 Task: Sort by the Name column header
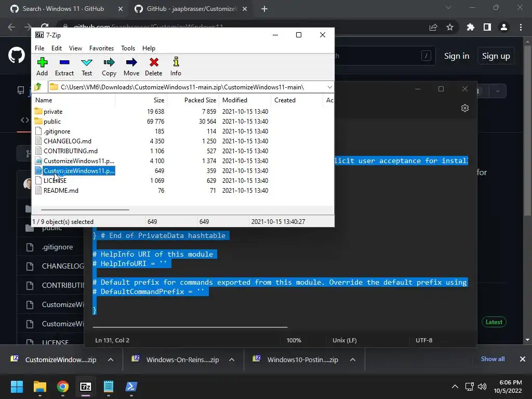73,100
